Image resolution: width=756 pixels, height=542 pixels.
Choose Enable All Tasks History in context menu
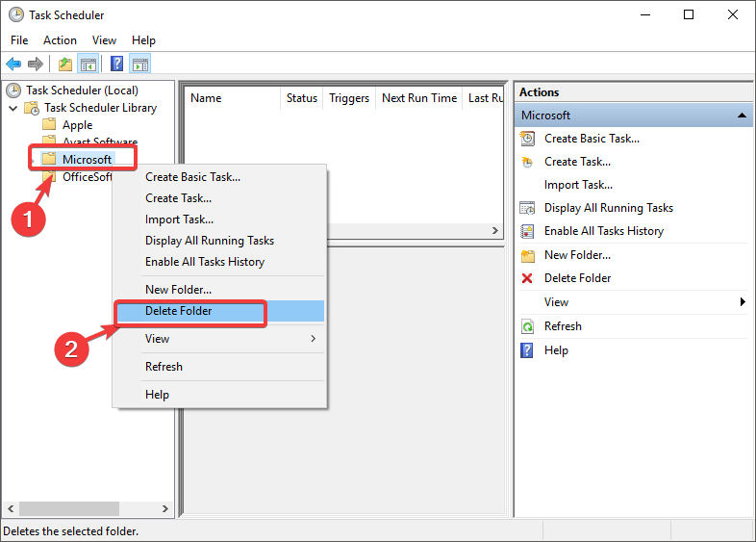tap(220, 262)
